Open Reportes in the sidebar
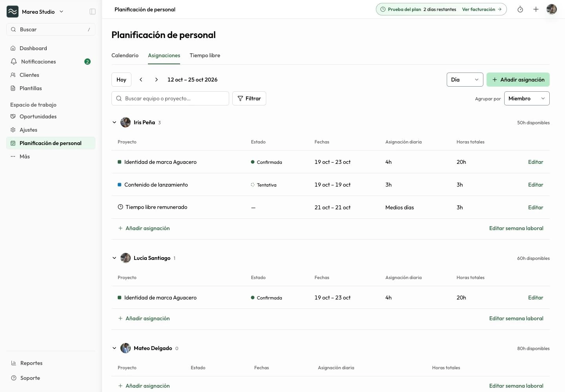The height and width of the screenshot is (392, 565). [x=51, y=363]
